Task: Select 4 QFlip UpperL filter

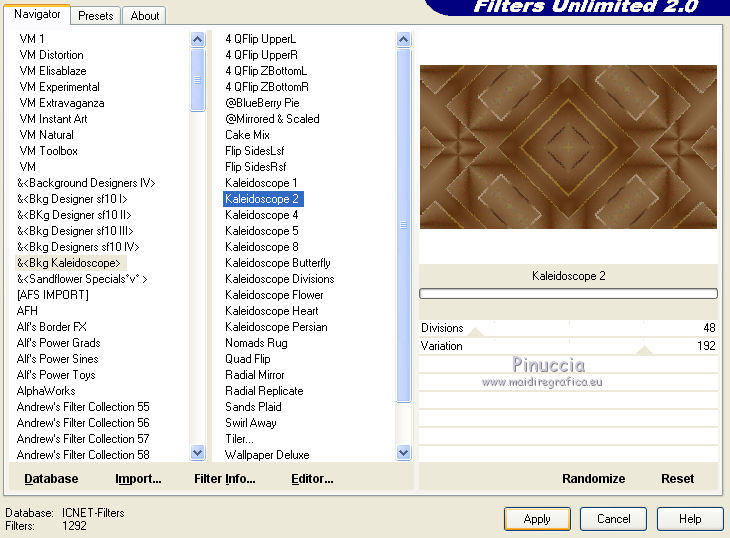Action: pos(261,39)
